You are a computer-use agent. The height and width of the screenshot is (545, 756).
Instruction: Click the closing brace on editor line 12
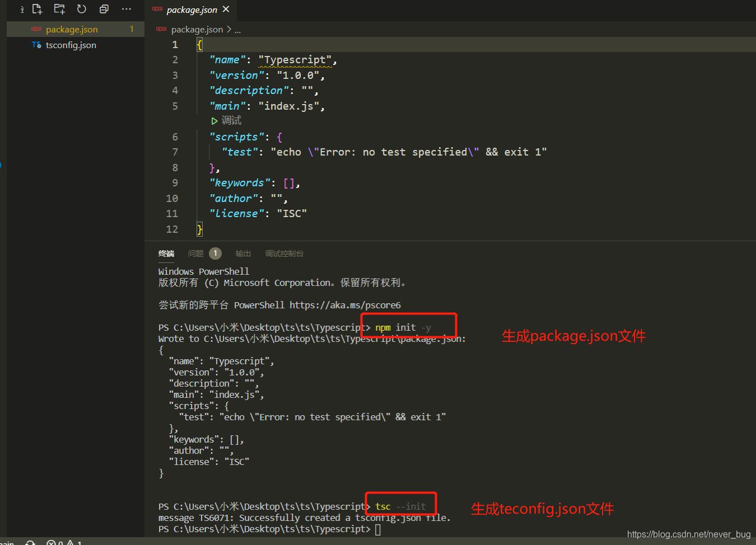(x=199, y=229)
